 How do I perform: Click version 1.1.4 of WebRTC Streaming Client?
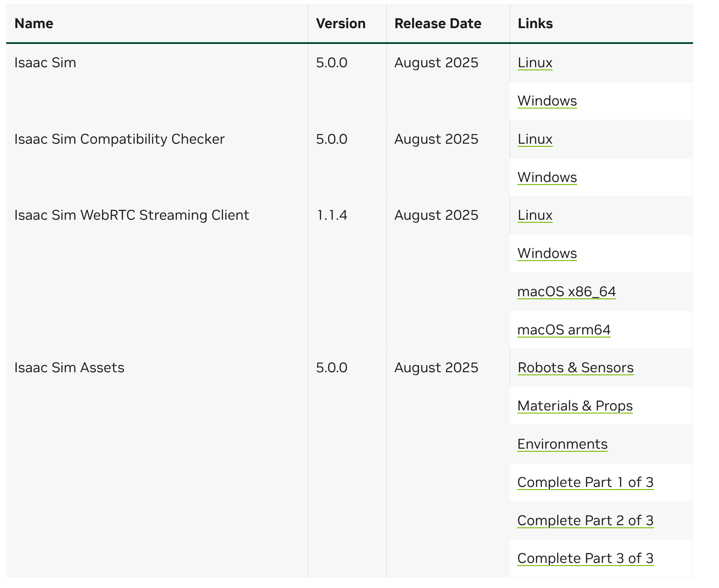[x=332, y=215]
